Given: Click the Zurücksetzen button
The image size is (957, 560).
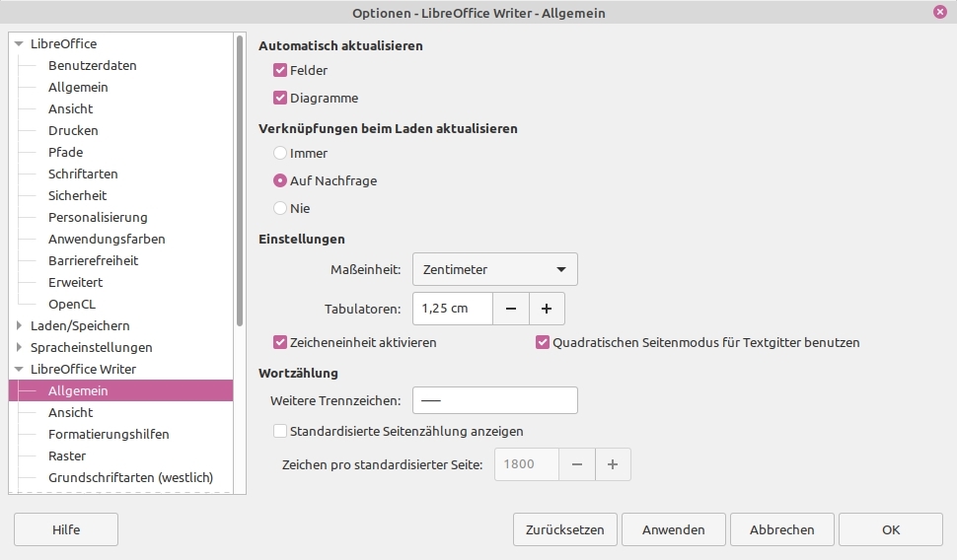Looking at the screenshot, I should (x=565, y=529).
